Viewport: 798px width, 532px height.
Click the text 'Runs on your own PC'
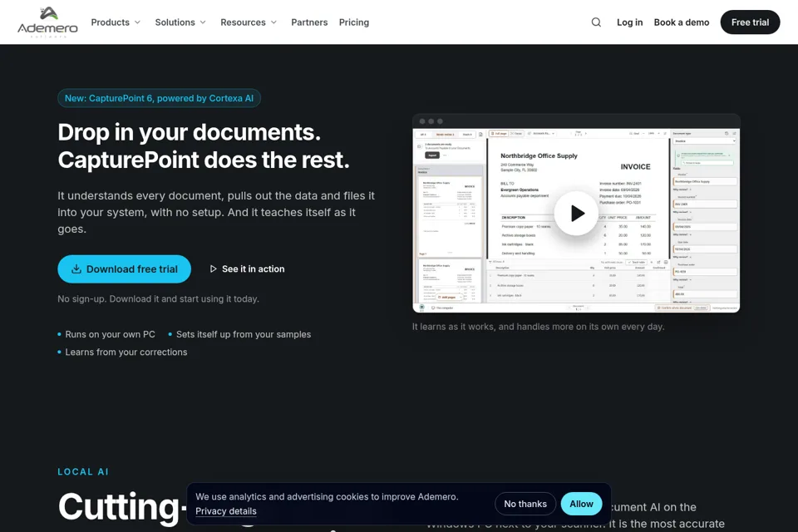[x=110, y=334]
